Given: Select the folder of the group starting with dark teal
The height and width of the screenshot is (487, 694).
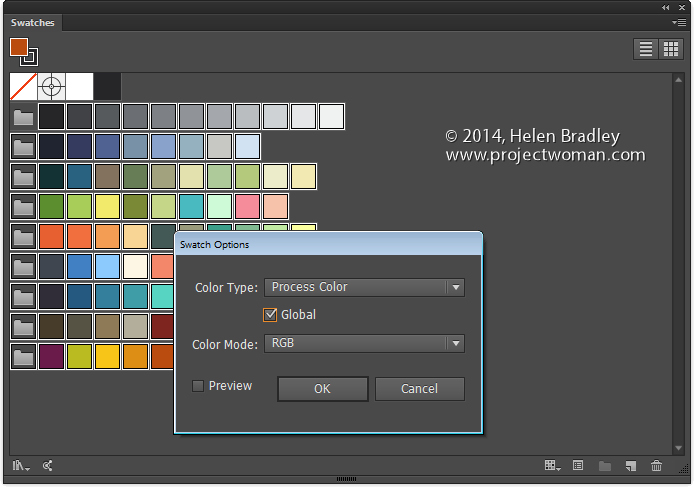Looking at the screenshot, I should 23,177.
